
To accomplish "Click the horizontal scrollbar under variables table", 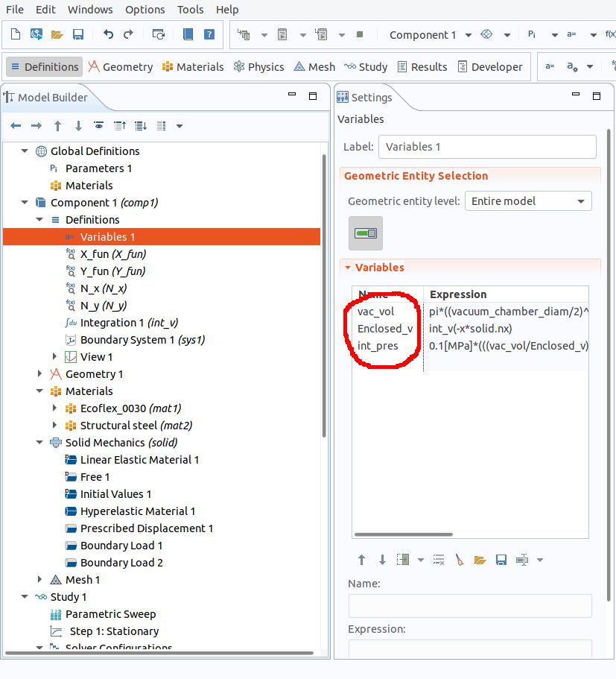I will pyautogui.click(x=403, y=534).
